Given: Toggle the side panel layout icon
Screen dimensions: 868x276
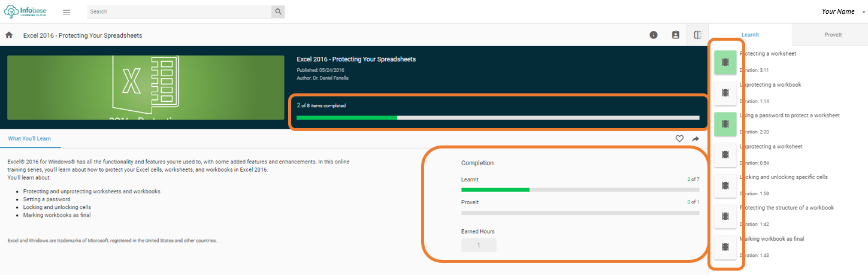Looking at the screenshot, I should (697, 35).
